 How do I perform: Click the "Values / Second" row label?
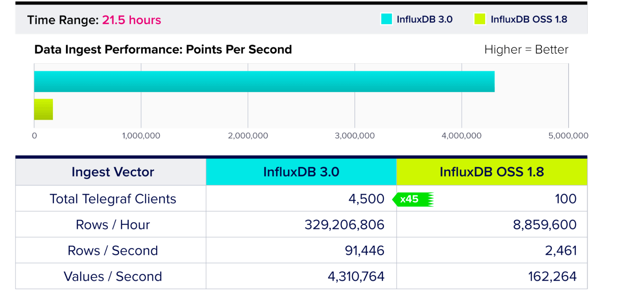tap(113, 277)
